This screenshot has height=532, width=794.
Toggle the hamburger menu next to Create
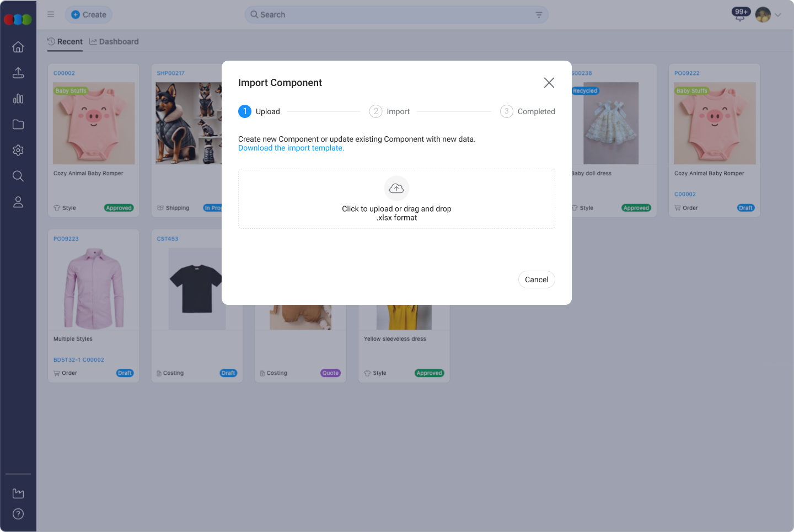click(50, 14)
